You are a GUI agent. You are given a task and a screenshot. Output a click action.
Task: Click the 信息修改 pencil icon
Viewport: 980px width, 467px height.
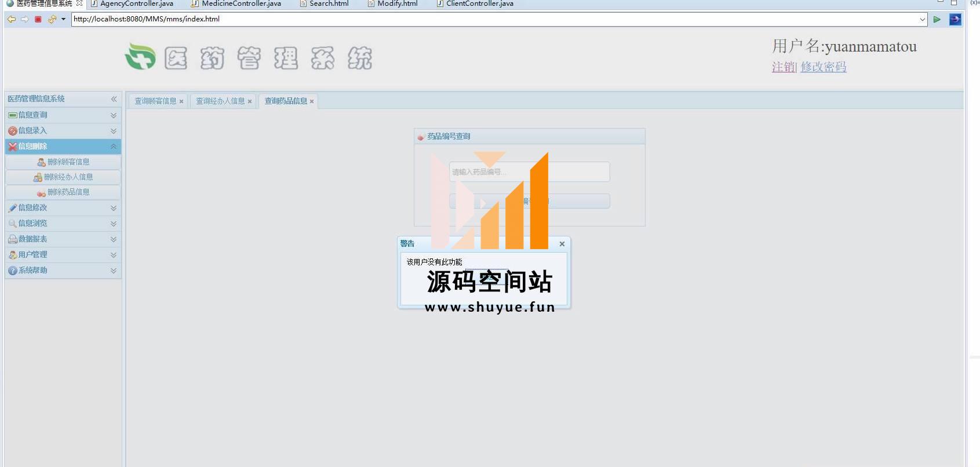point(12,208)
